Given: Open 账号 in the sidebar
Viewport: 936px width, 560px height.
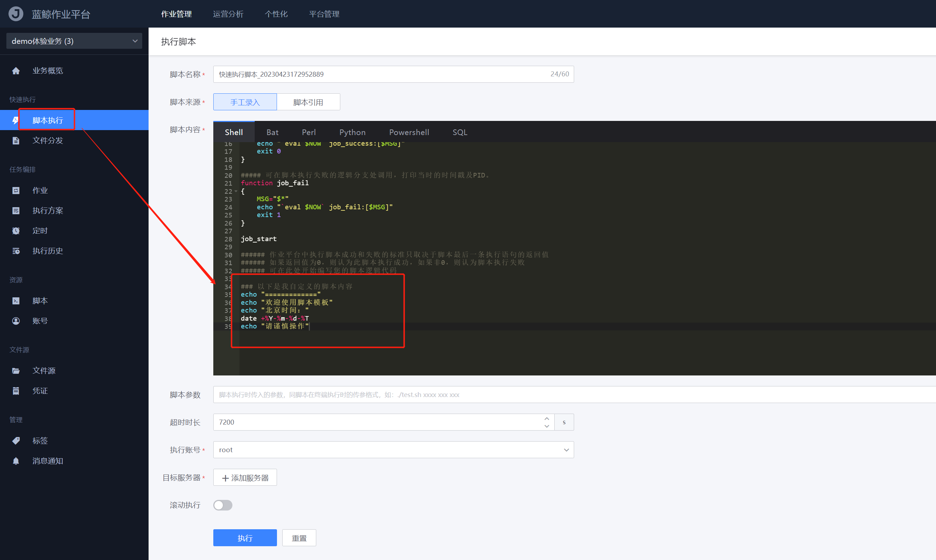Looking at the screenshot, I should 40,321.
